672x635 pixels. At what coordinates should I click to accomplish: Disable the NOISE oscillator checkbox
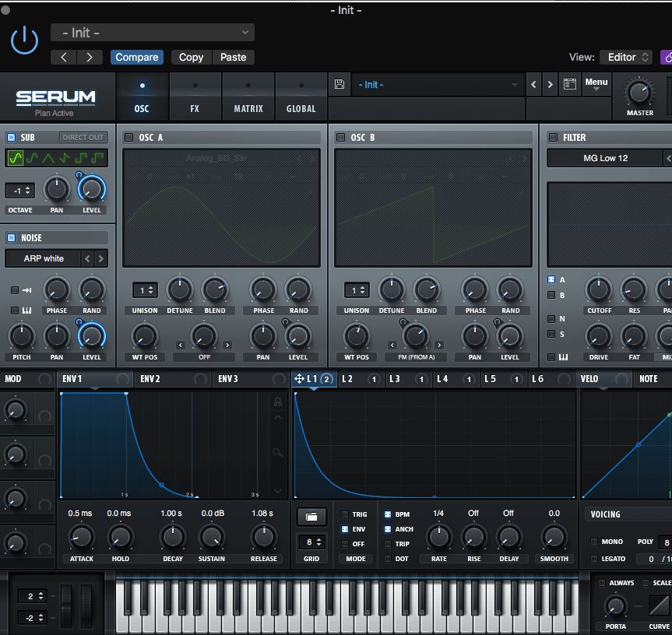click(x=11, y=238)
